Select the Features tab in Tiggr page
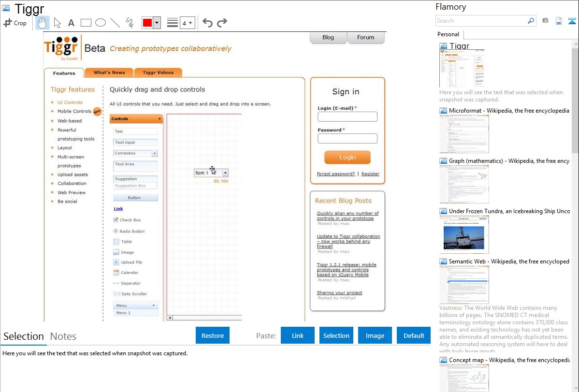579x392 pixels. click(64, 73)
